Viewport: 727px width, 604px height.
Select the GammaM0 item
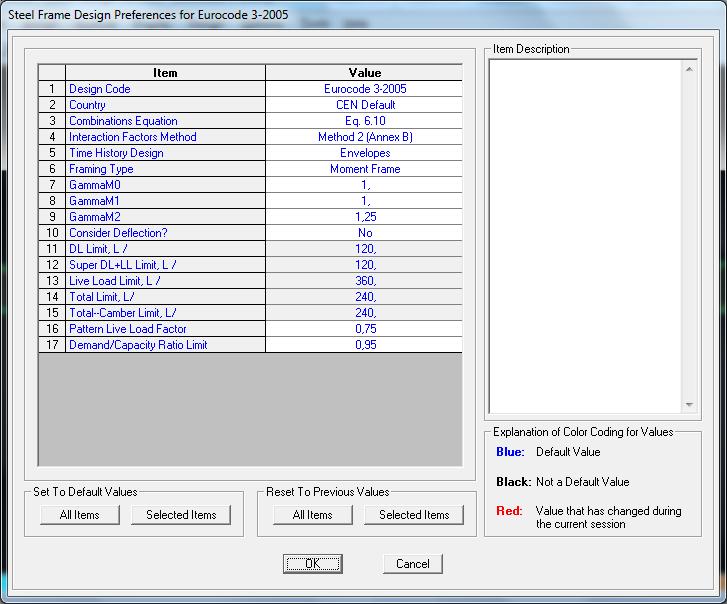click(165, 184)
